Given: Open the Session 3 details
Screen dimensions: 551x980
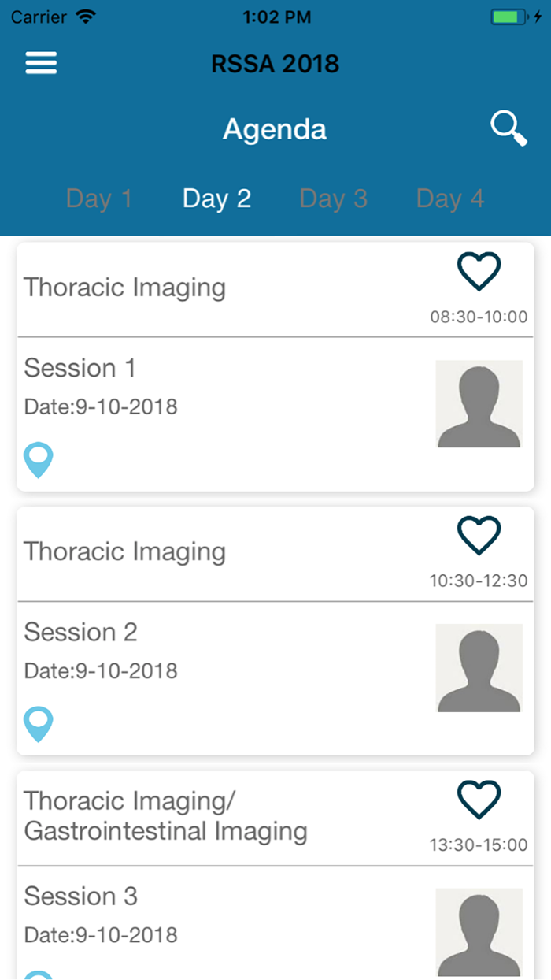Looking at the screenshot, I should point(80,896).
